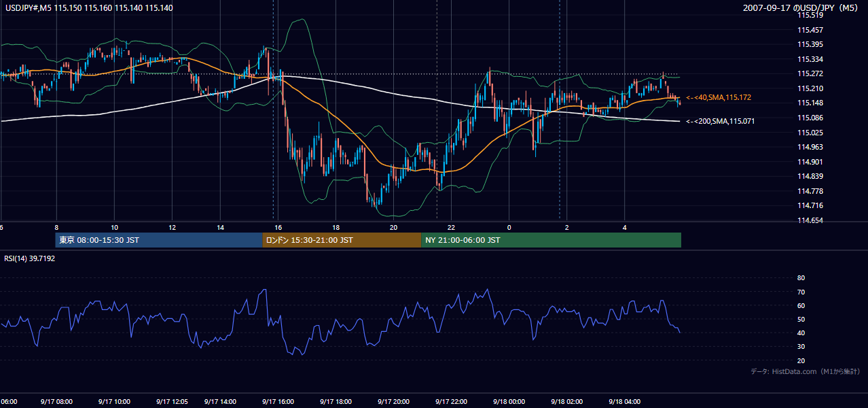The height and width of the screenshot is (408, 868).
Task: Click the 9/17 14:00 time axis label
Action: tap(220, 402)
